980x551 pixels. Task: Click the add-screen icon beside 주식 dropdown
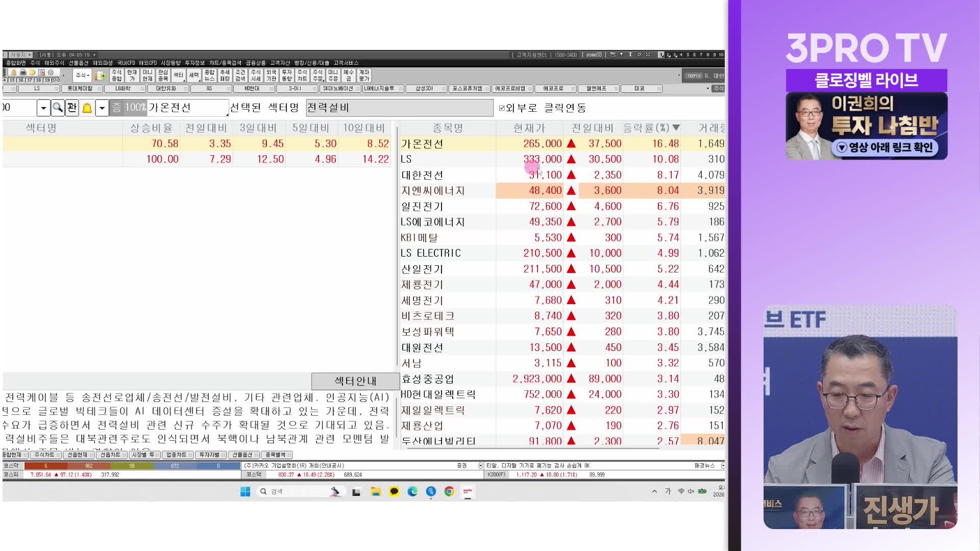pyautogui.click(x=101, y=76)
